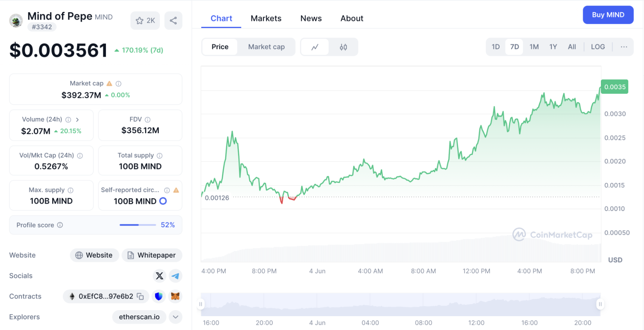Click the 0.5267% Vol/Mkt Cap value

coord(51,166)
